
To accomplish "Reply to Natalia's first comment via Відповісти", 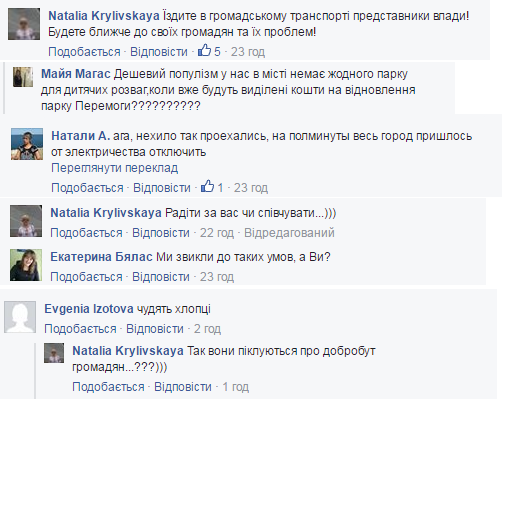I will click(x=159, y=52).
